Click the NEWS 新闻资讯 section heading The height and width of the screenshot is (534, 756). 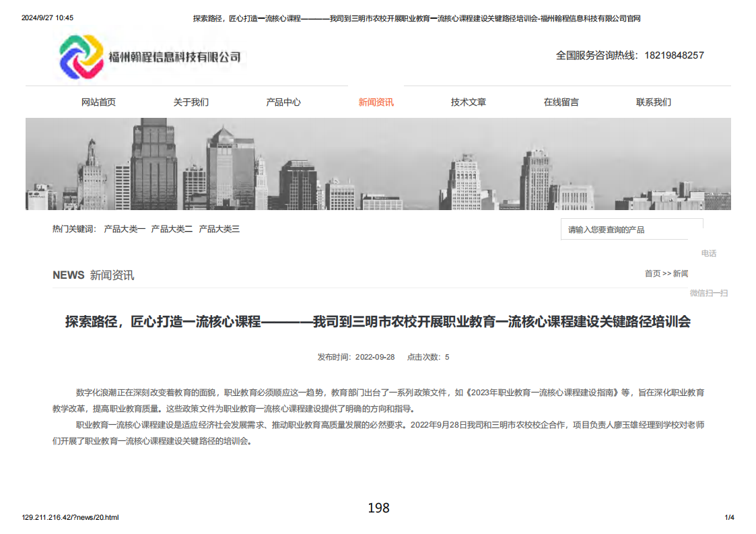click(x=93, y=275)
